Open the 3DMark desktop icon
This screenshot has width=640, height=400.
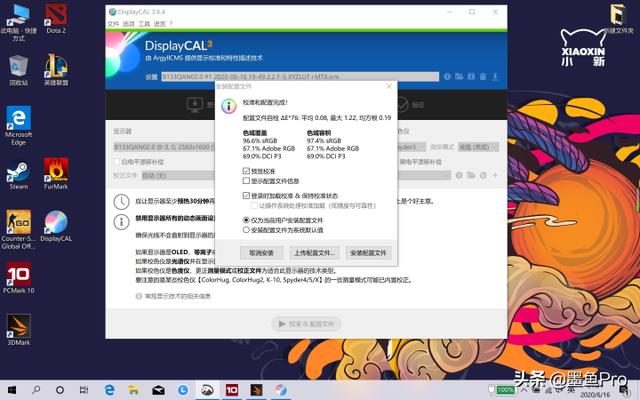click(18, 330)
